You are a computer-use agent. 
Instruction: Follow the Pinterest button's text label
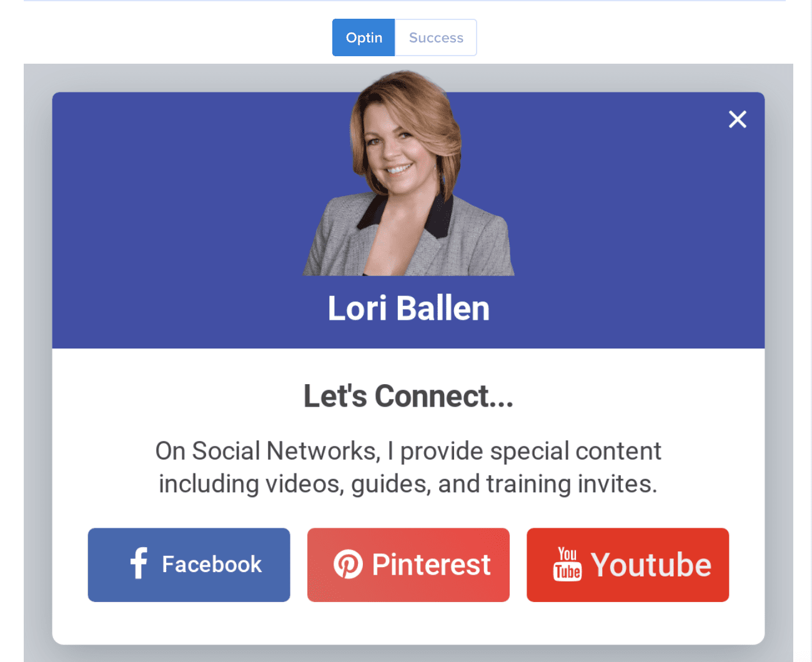pos(432,565)
